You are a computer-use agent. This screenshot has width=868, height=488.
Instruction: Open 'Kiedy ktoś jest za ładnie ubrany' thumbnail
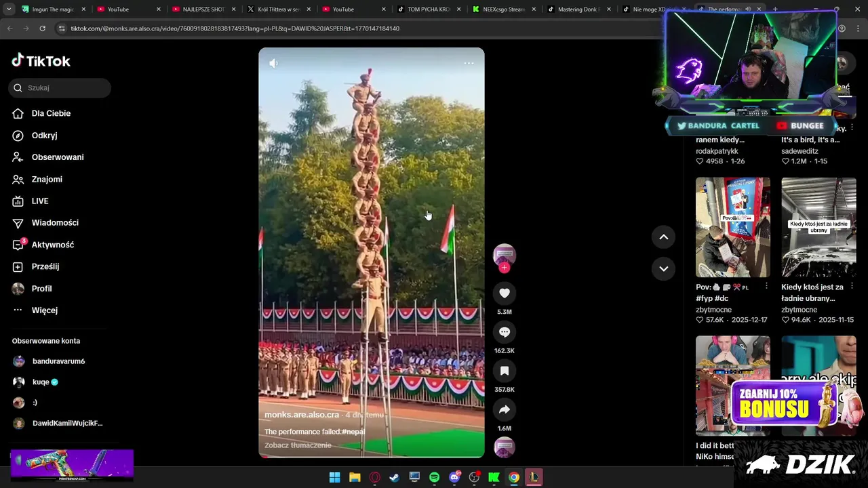click(818, 227)
